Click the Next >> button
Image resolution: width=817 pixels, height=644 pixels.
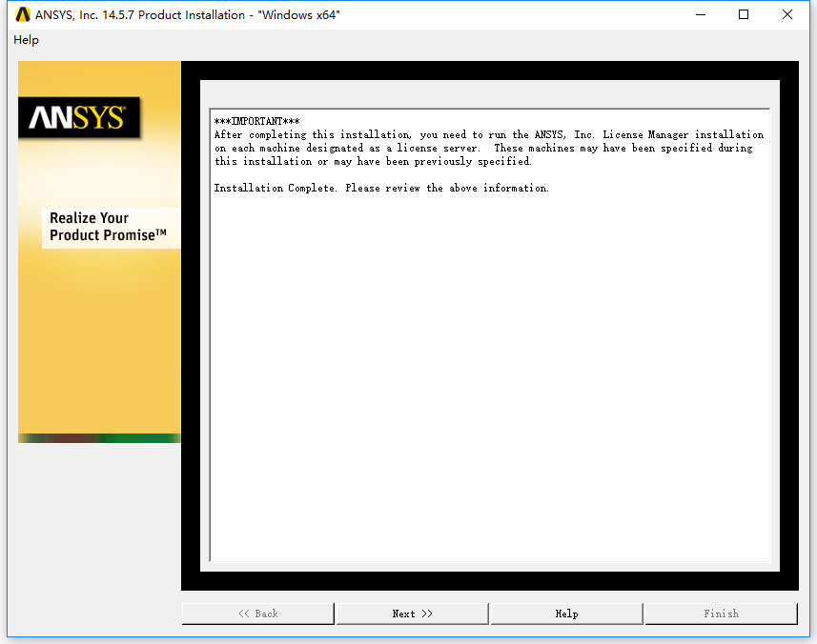point(412,614)
